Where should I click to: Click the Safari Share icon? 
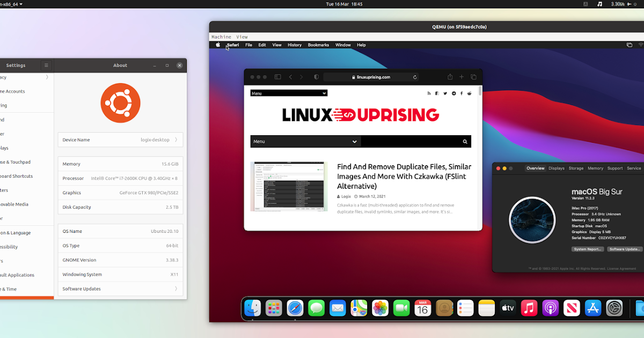coord(450,77)
